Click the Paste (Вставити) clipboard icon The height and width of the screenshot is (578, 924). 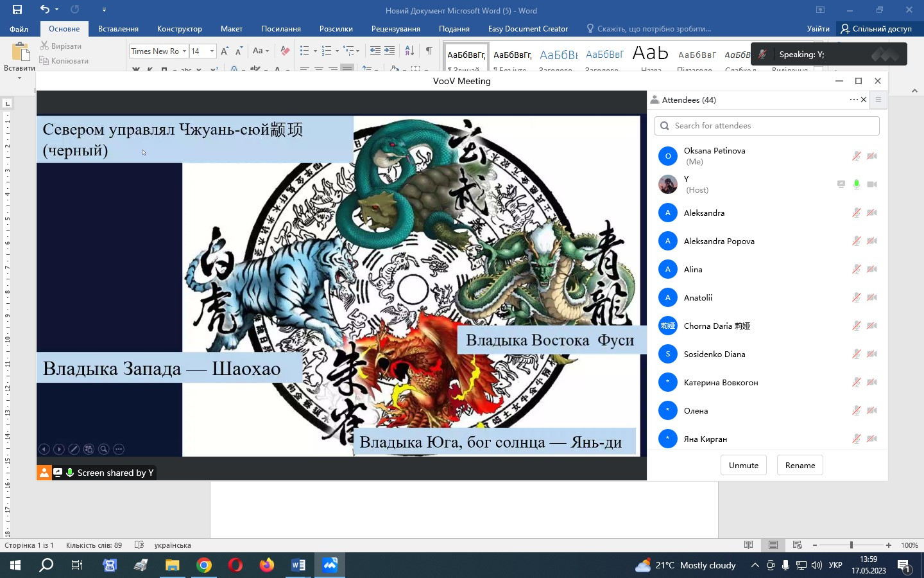pos(20,51)
